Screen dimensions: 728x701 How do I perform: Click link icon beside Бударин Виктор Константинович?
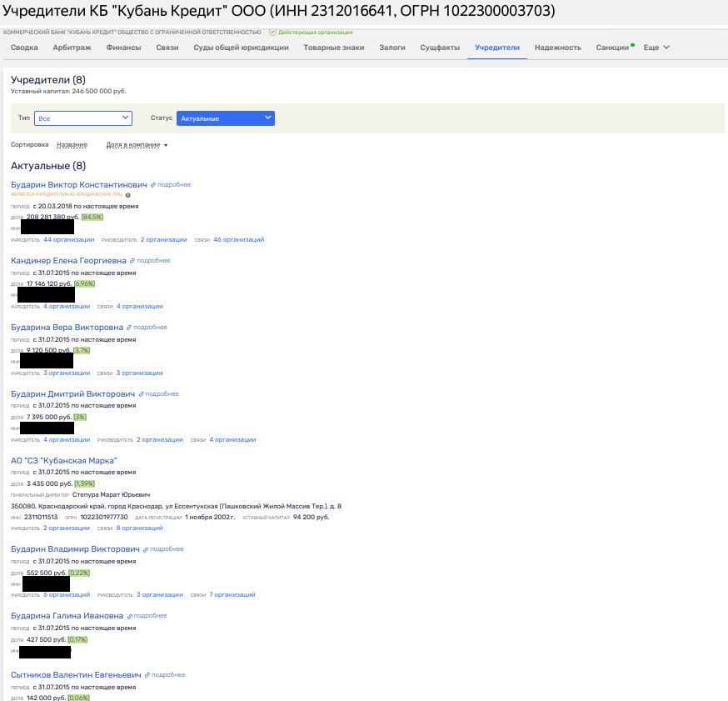tap(153, 185)
